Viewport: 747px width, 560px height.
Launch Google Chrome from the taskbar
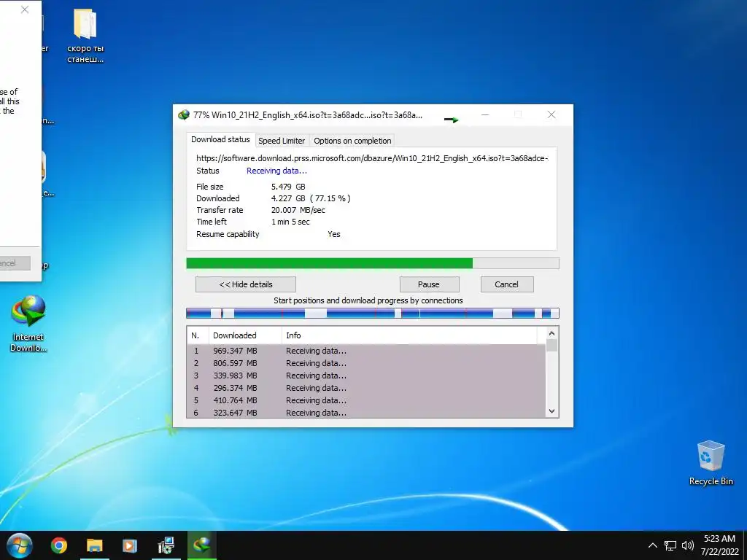coord(59,545)
